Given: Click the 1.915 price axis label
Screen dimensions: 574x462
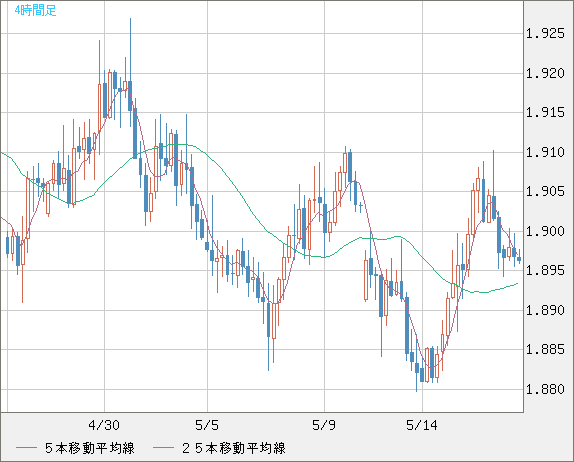Looking at the screenshot, I should point(545,112).
